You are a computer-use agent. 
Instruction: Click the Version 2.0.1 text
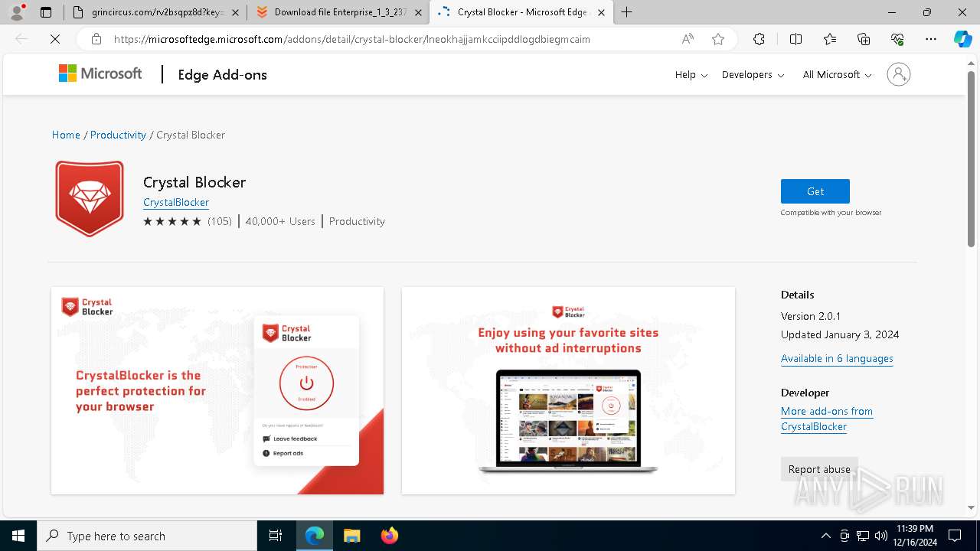coord(811,316)
